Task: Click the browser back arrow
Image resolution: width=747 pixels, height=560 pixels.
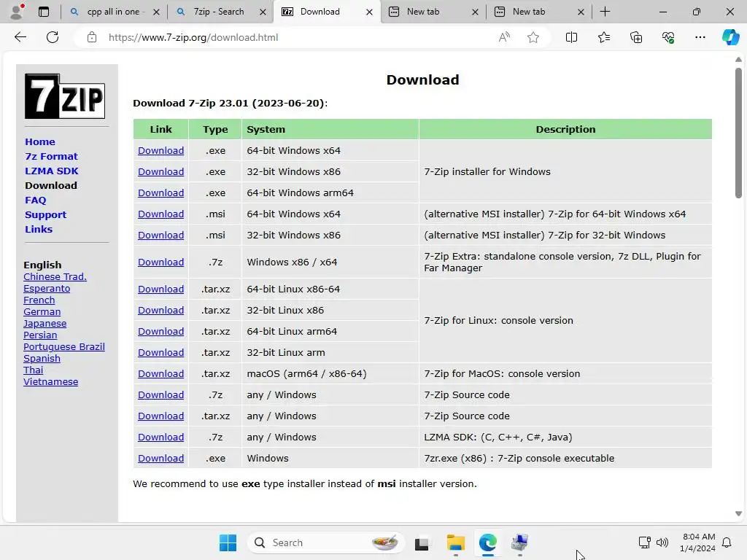Action: click(x=20, y=37)
